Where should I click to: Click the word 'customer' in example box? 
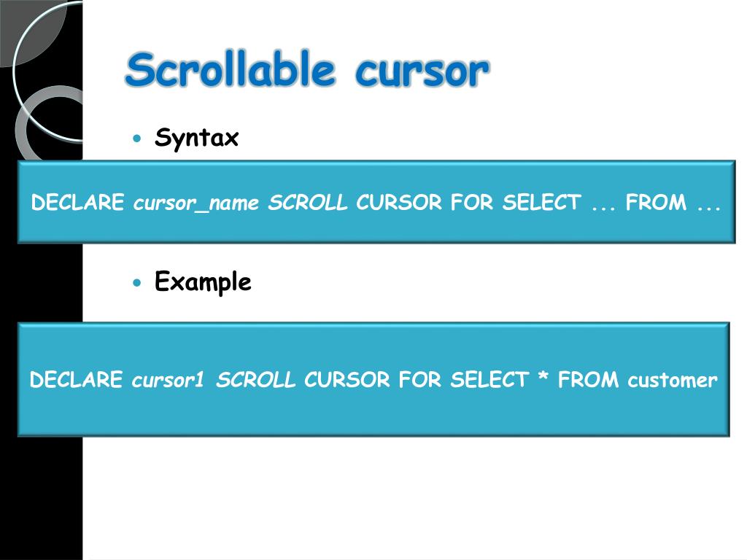coord(672,380)
